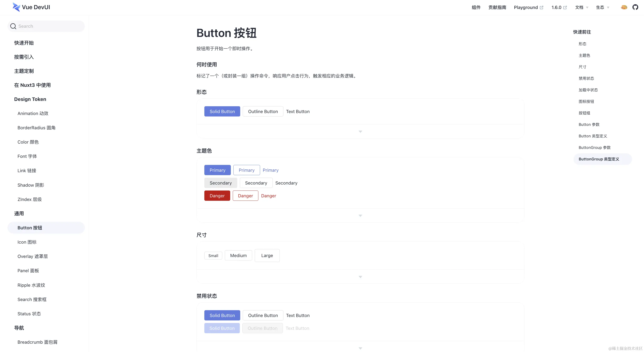Jump to 形态 in quick navigation
The height and width of the screenshot is (352, 644).
click(582, 44)
